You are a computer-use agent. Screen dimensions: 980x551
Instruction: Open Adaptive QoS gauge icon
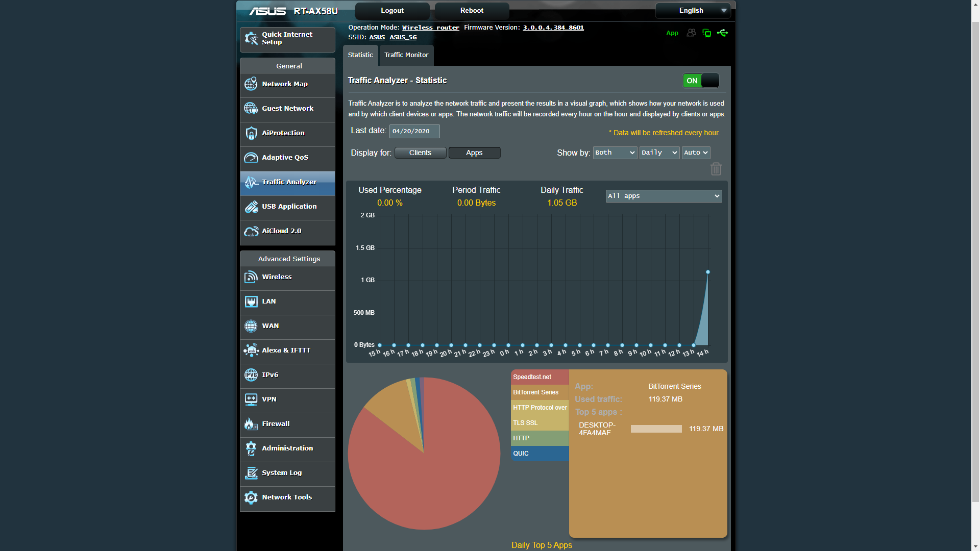(x=251, y=158)
